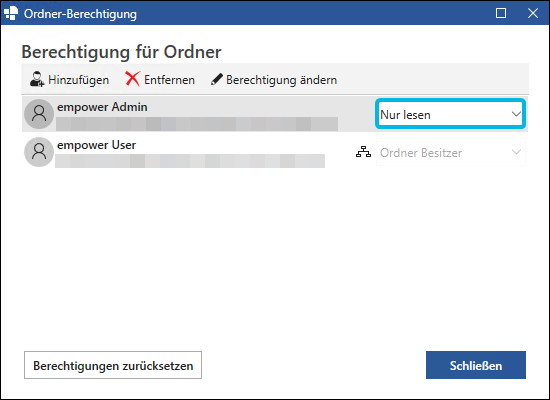Open the Ordner Besitzer dropdown
The image size is (550, 400).
pyautogui.click(x=450, y=152)
